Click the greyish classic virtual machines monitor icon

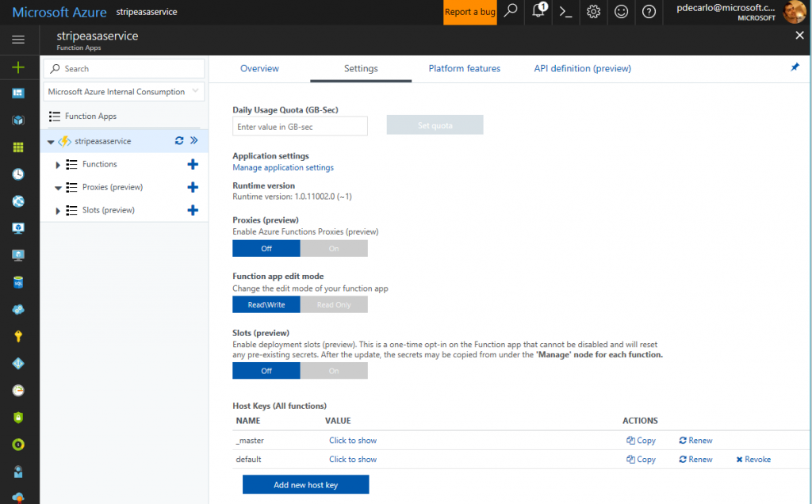18,255
